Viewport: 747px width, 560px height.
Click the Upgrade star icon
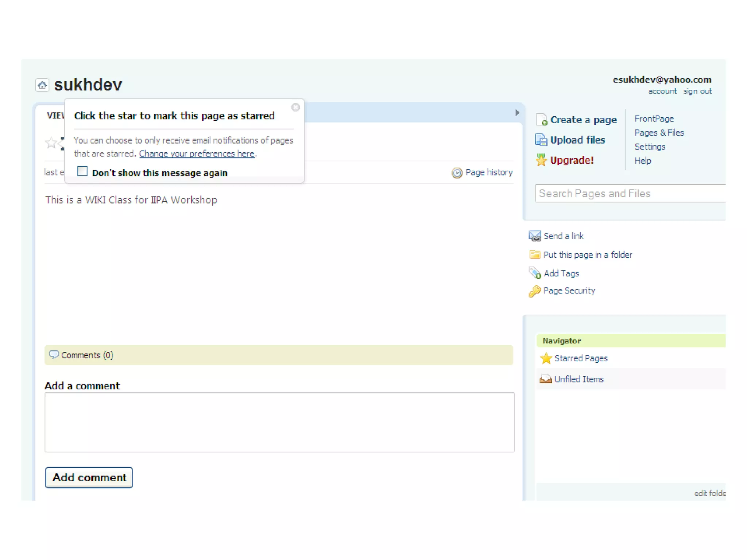pyautogui.click(x=541, y=160)
